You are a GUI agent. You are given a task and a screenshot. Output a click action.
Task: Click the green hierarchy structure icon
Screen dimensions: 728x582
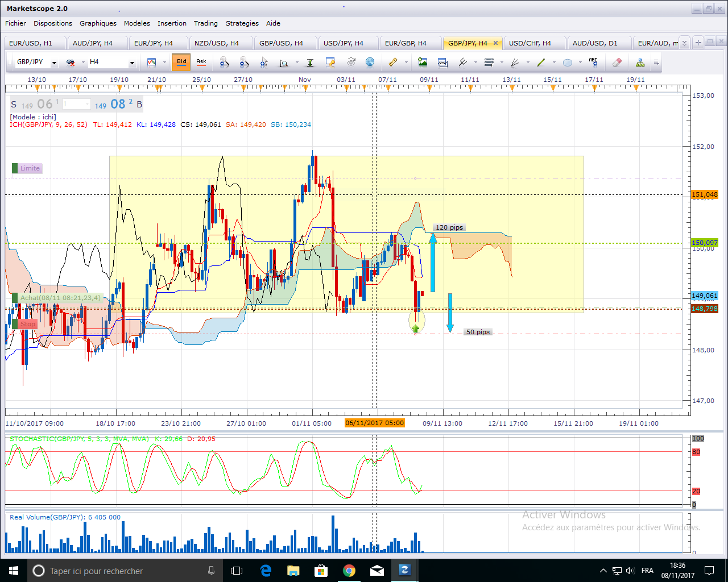(x=640, y=62)
